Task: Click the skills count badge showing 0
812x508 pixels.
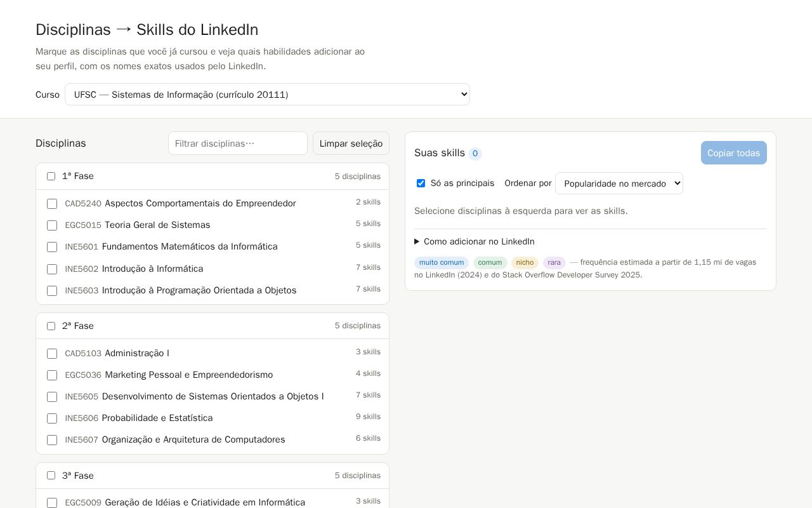Action: click(475, 154)
